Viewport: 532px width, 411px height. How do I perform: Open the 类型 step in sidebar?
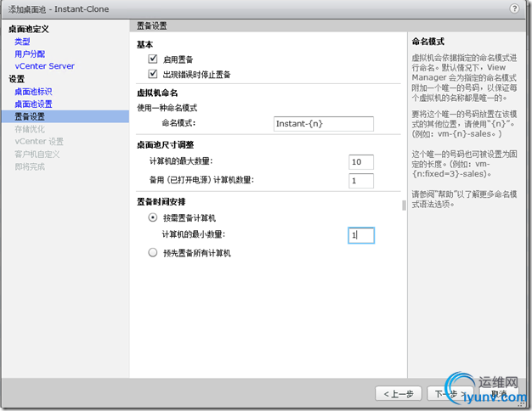22,42
